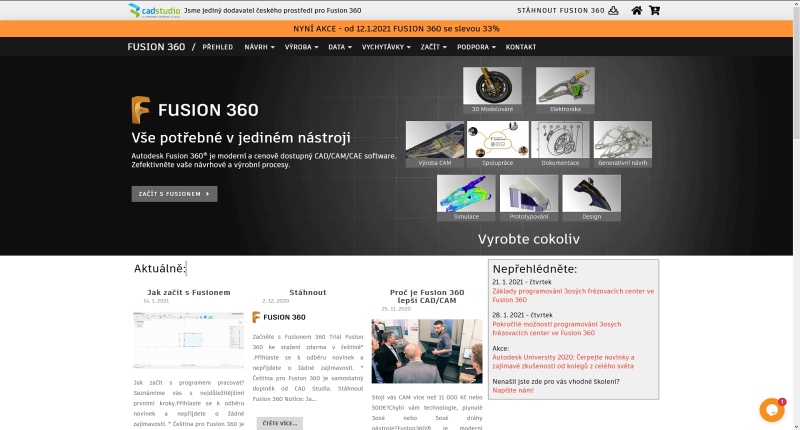
Task: Expand the VÝROBA dropdown menu
Action: (x=302, y=47)
